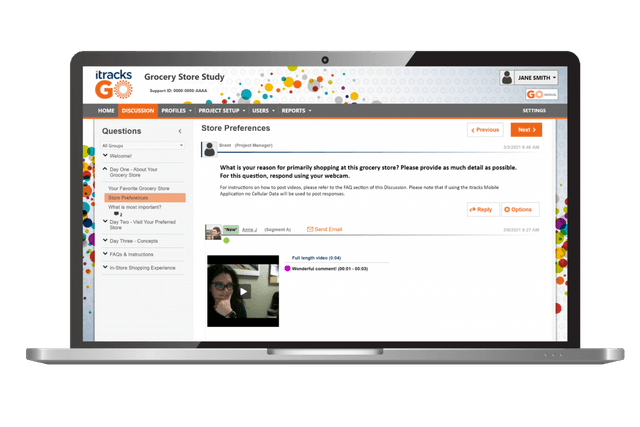The image size is (640, 427).
Task: Click Anne J's profile photo
Action: click(x=212, y=231)
